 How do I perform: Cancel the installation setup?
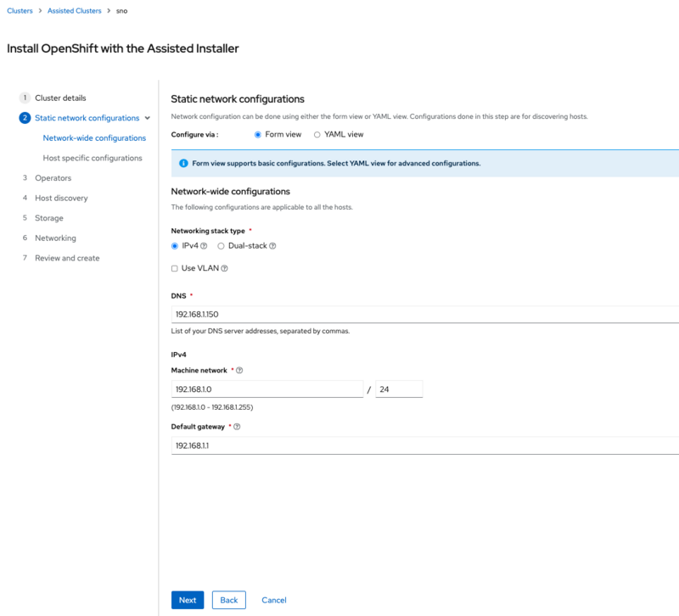(273, 600)
